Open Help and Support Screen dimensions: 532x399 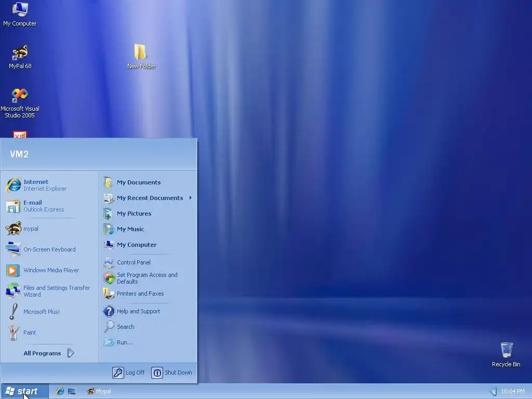click(x=148, y=311)
